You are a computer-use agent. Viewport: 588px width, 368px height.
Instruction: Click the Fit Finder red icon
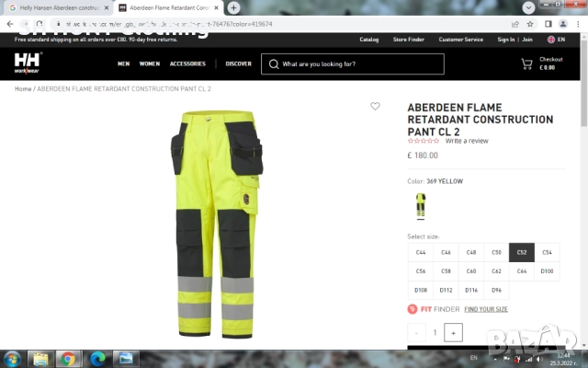point(413,309)
